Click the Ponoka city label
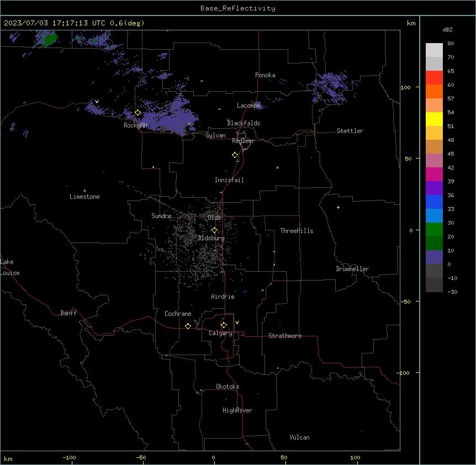 coord(265,75)
